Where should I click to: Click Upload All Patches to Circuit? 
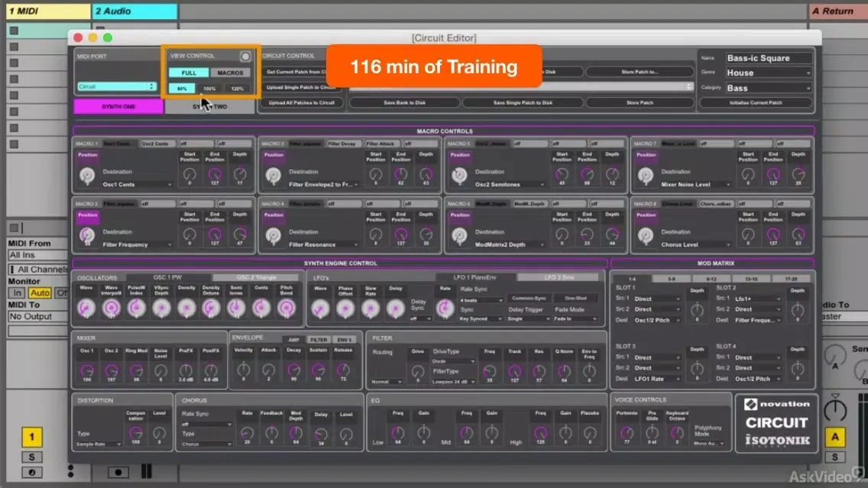pos(302,103)
